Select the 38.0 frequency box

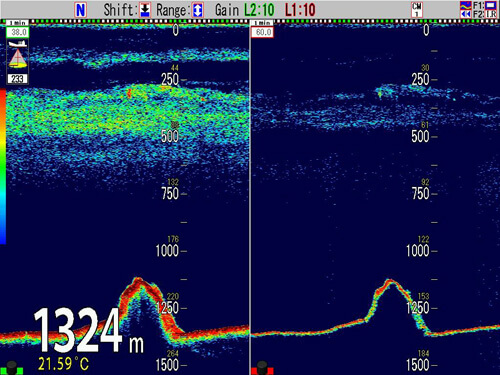tap(18, 32)
